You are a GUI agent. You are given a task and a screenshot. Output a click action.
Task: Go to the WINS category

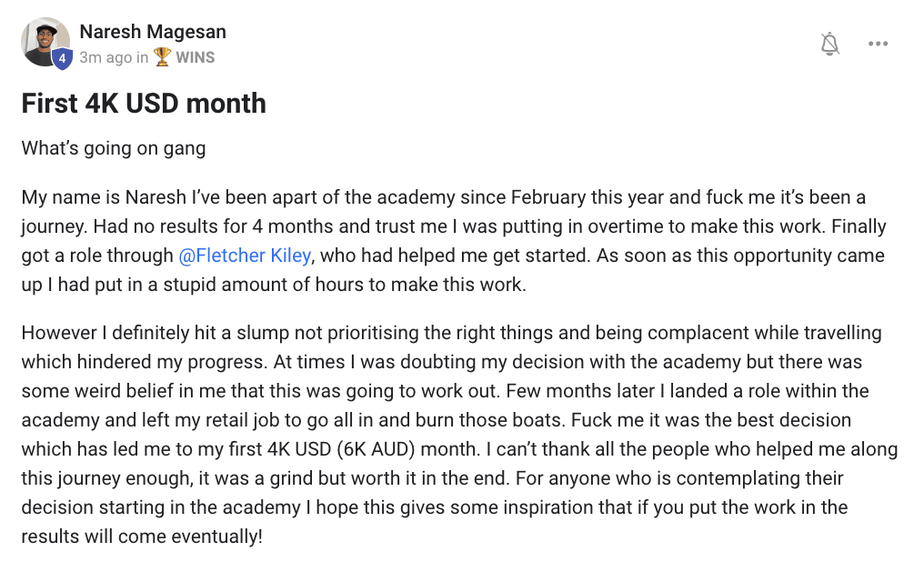(195, 57)
